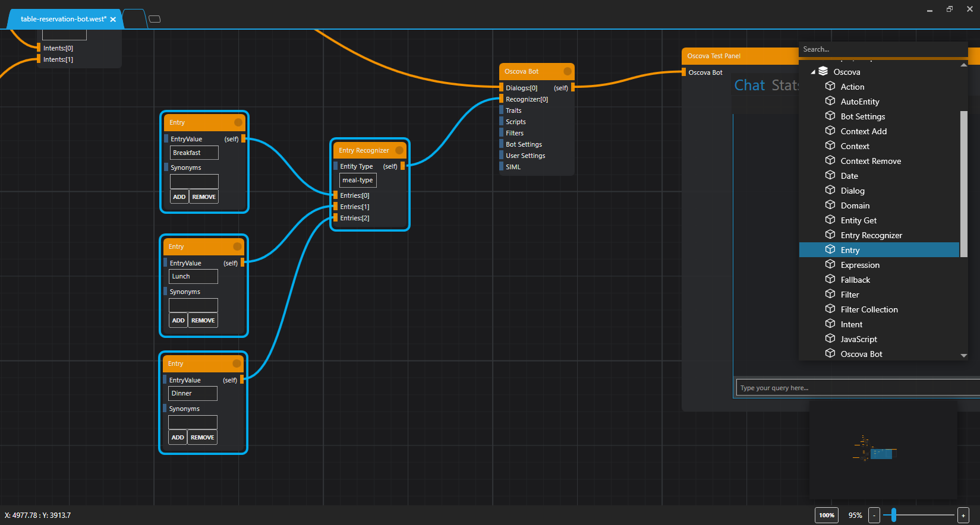Reset zoom with the 100% button
The width and height of the screenshot is (980, 525).
coord(827,515)
